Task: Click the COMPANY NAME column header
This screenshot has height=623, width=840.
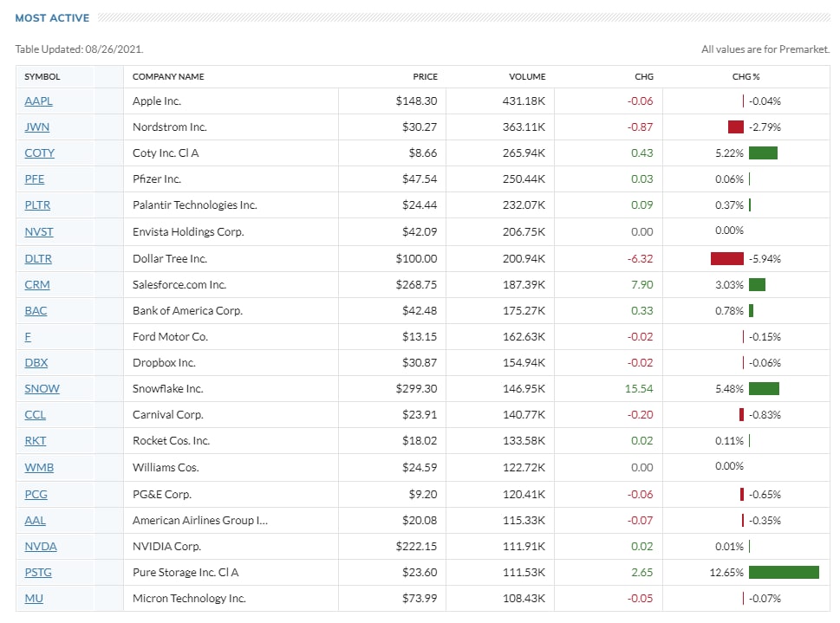Action: pyautogui.click(x=168, y=76)
